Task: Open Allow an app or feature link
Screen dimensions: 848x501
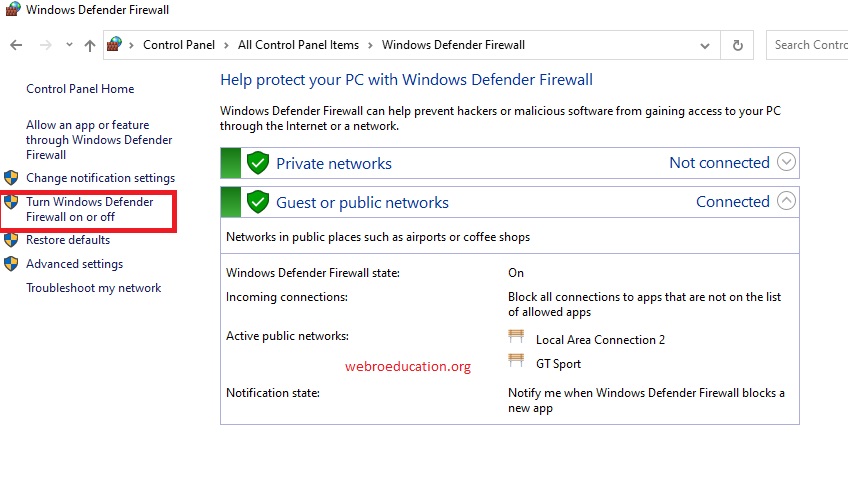Action: tap(99, 140)
